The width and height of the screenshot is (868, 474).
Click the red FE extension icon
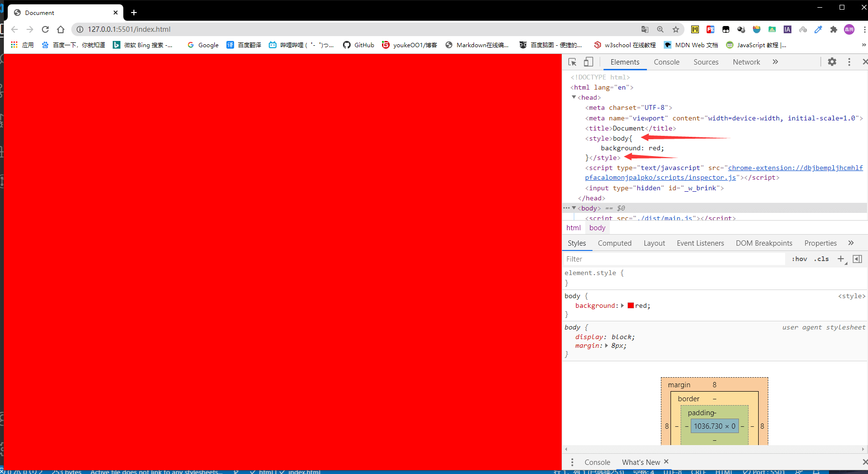click(710, 29)
